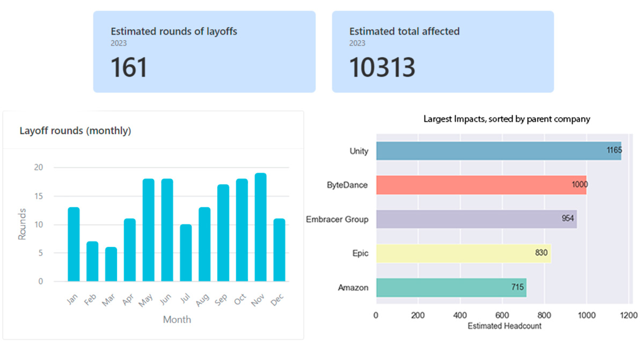Select the Dec bar in the monthly chart
Screen dimensions: 644x349
279,250
